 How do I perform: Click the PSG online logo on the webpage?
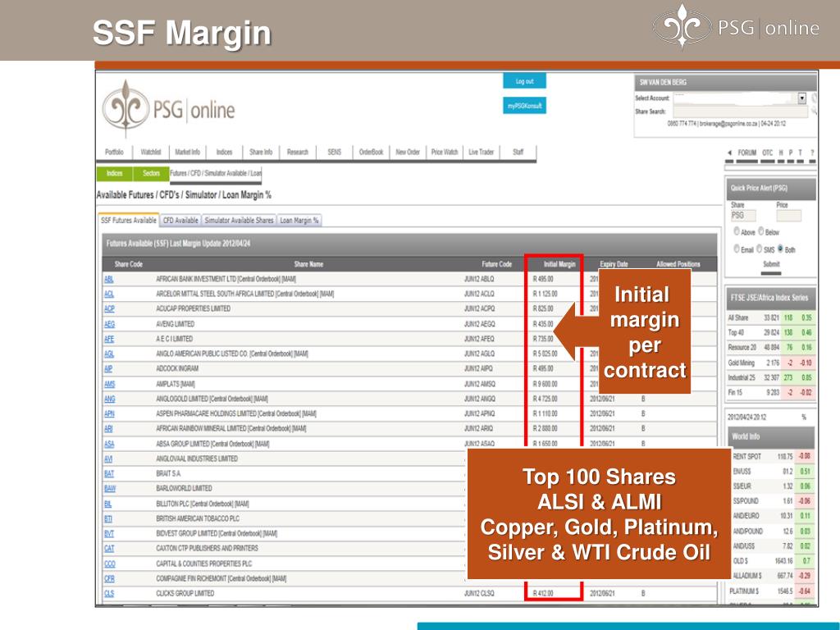pyautogui.click(x=168, y=109)
